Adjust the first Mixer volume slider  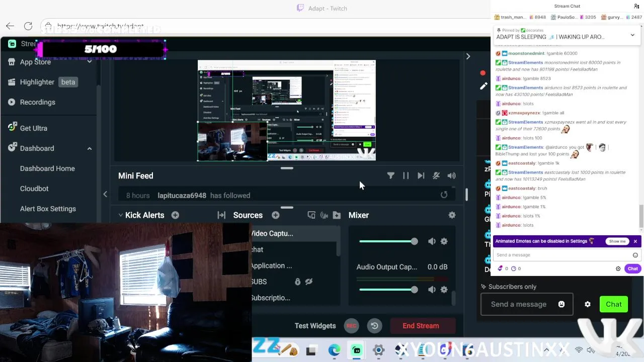click(388, 241)
